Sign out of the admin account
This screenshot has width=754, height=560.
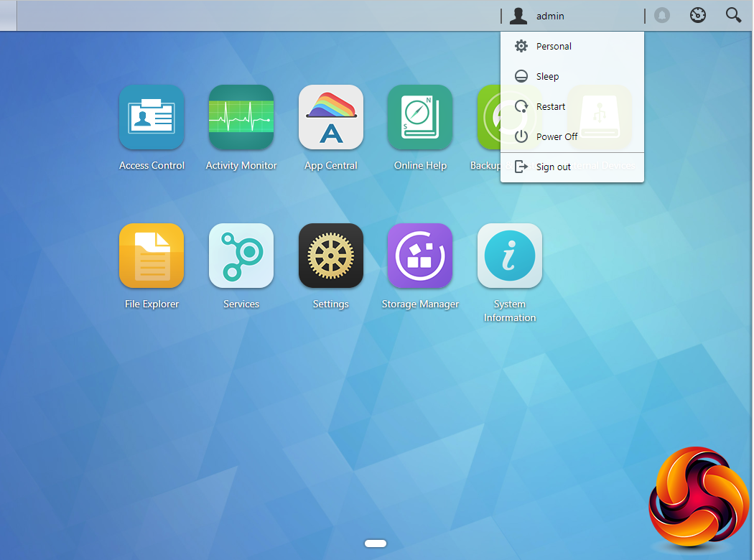(x=572, y=167)
